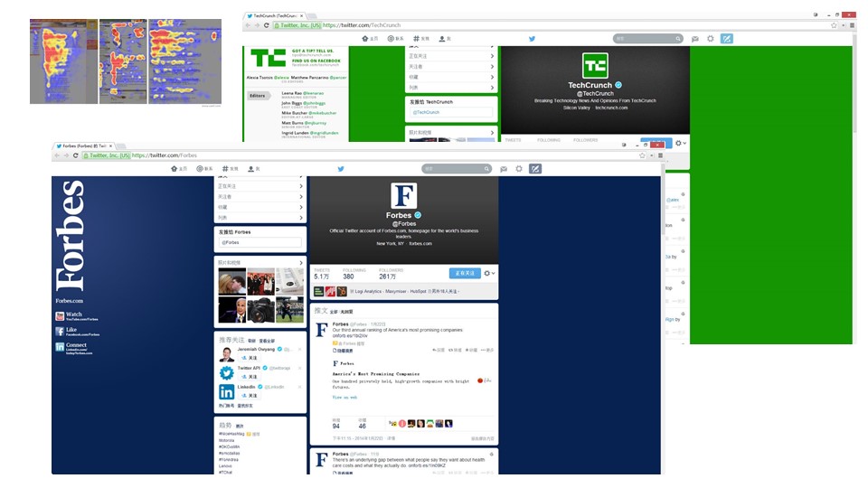
Task: Select the Forbes Twitter tab
Action: [x=84, y=146]
